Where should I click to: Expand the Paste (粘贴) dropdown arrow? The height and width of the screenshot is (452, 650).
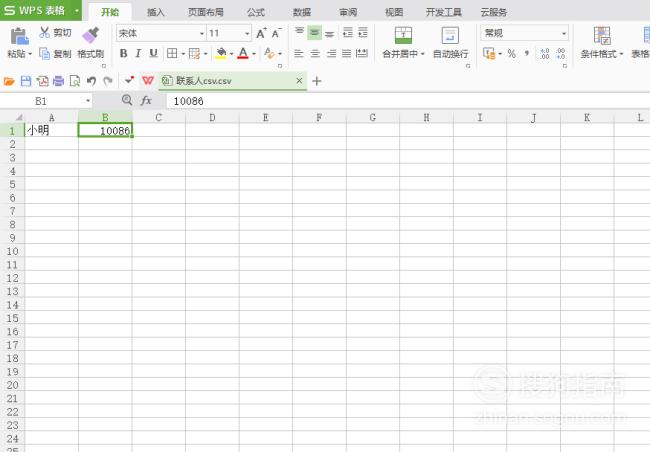click(30, 54)
